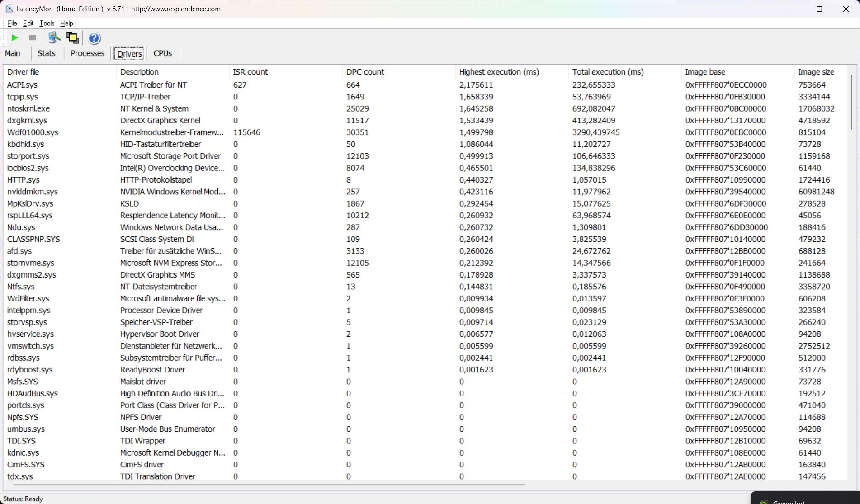
Task: Select the storvsp.sys row
Action: tap(425, 322)
